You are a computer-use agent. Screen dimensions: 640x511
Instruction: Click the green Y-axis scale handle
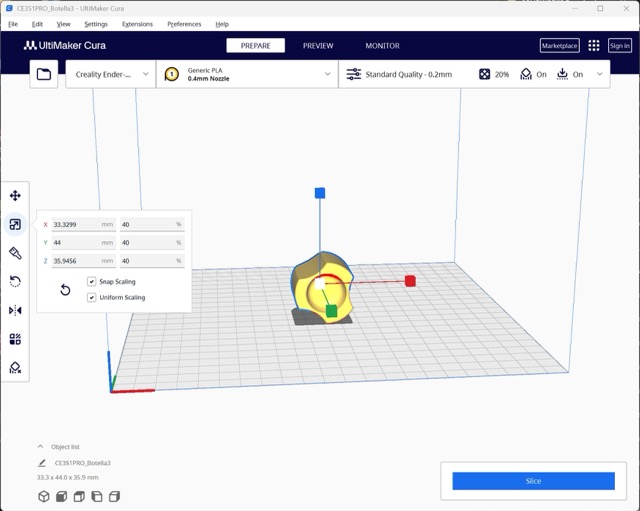pyautogui.click(x=331, y=311)
